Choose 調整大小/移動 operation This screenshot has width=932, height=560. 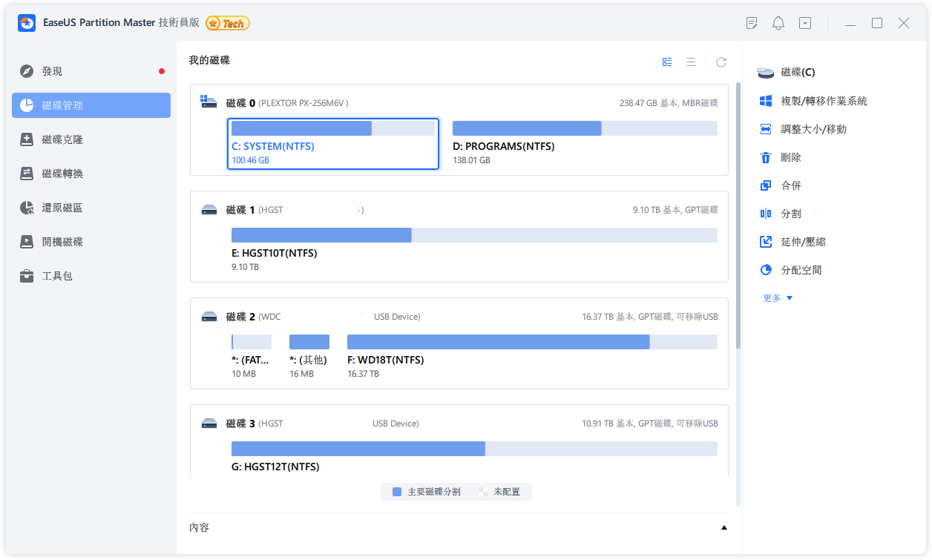pos(813,129)
